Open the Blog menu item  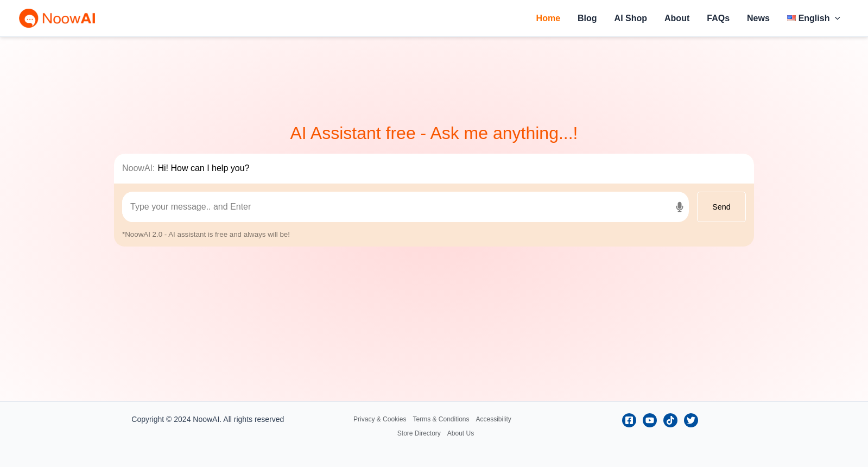pyautogui.click(x=587, y=18)
